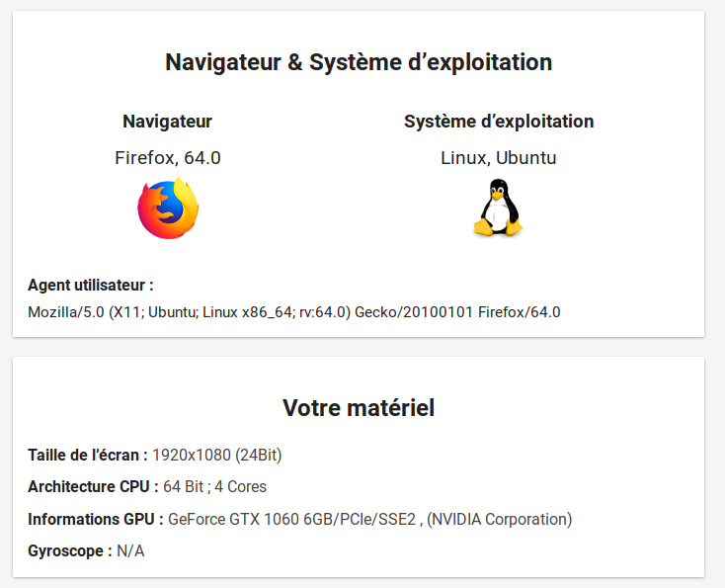Click the Firefox browser logo

coord(167,209)
